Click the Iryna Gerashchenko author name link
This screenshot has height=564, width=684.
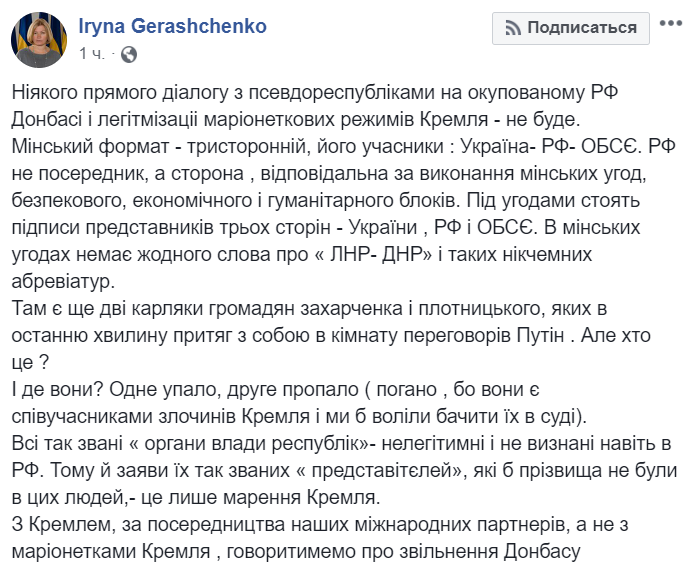point(172,26)
